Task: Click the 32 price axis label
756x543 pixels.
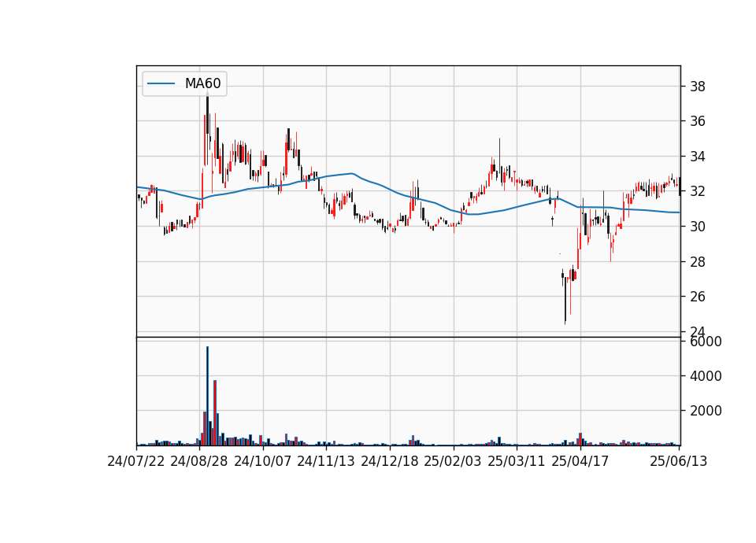Action: point(698,191)
